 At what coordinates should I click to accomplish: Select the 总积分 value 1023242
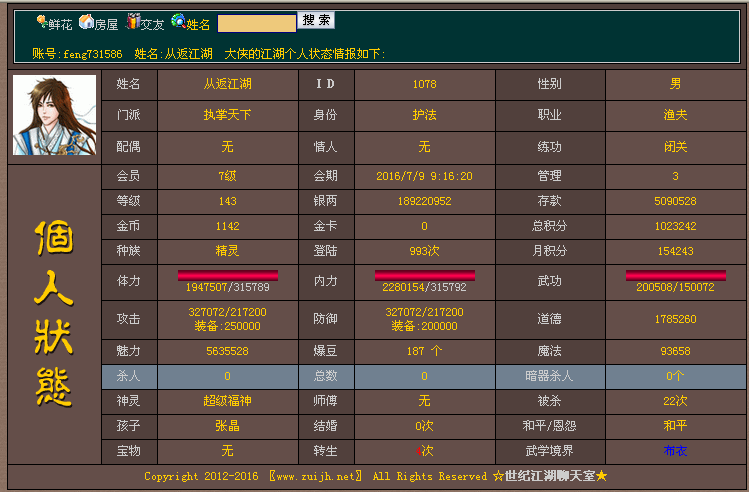pos(675,226)
